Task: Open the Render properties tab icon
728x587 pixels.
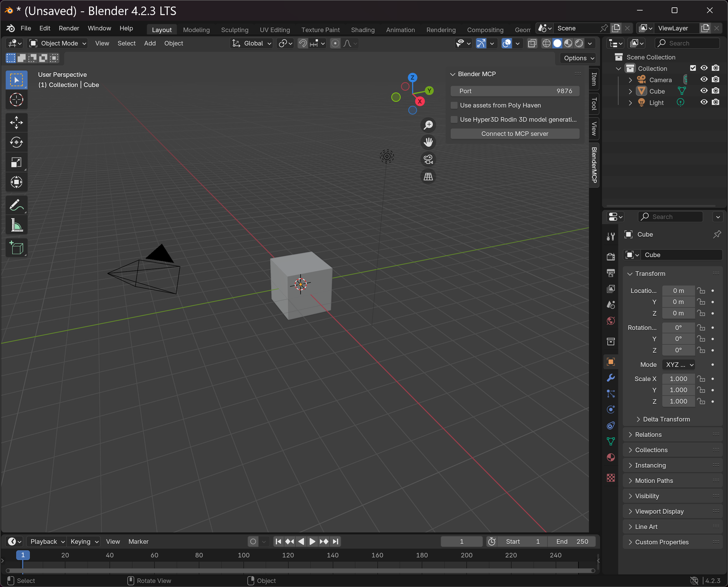Action: 611,257
